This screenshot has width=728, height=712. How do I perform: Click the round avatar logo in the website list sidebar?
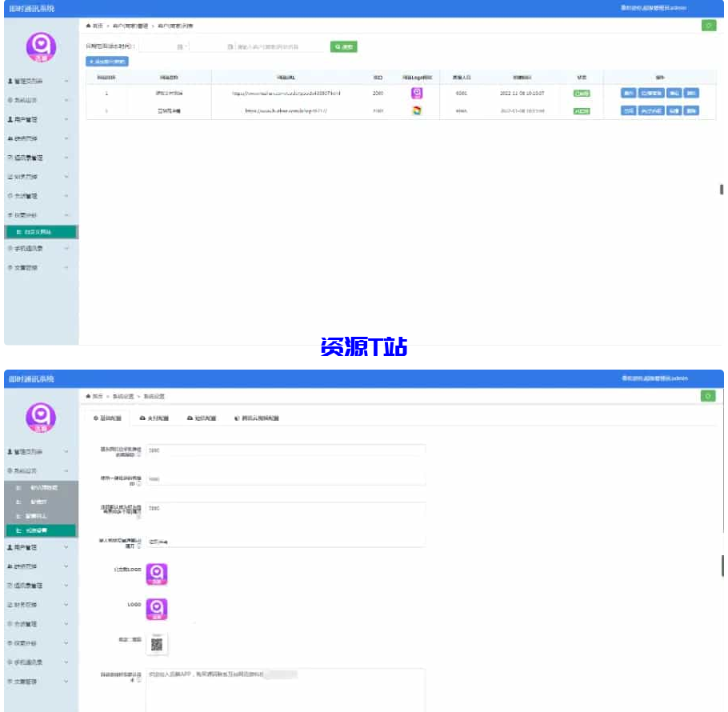pyautogui.click(x=41, y=47)
